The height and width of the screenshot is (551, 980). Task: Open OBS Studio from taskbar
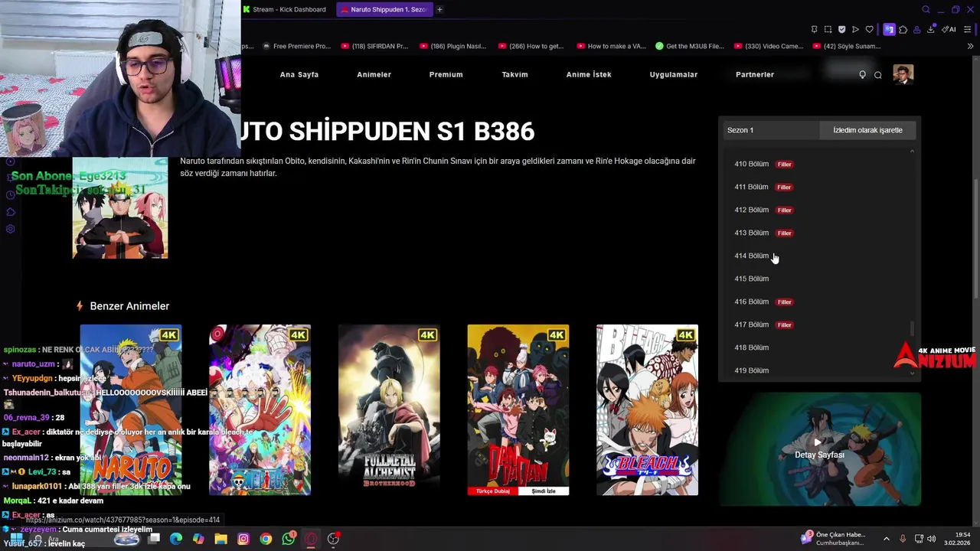333,539
